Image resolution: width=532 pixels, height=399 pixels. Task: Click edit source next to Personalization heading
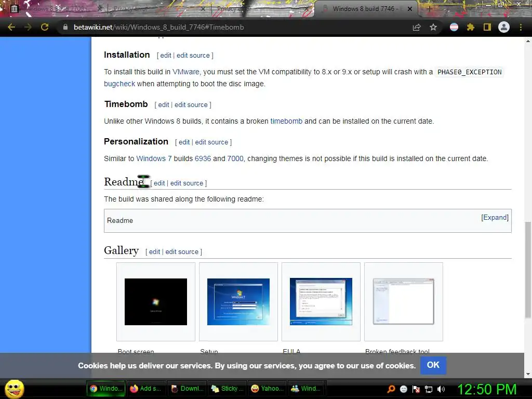click(212, 142)
